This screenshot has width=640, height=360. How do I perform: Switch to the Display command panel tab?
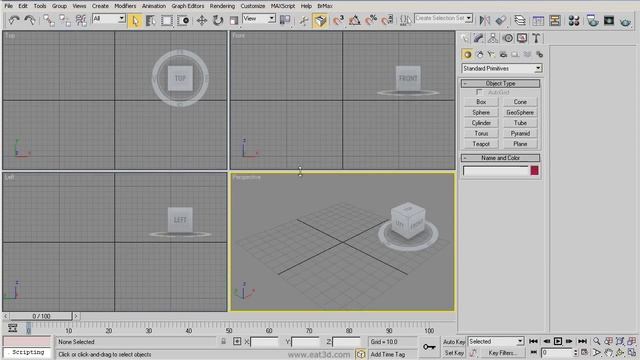coord(522,38)
